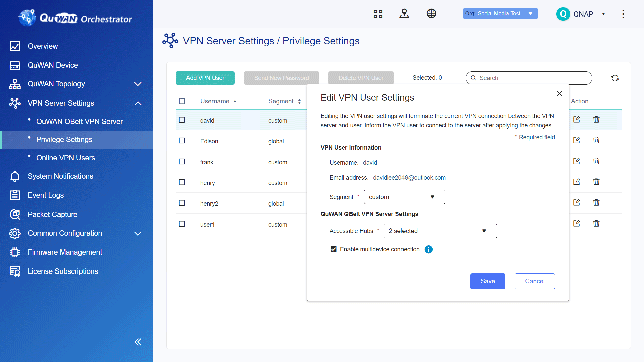
Task: Show multidevice connection info tooltip icon
Action: click(429, 249)
